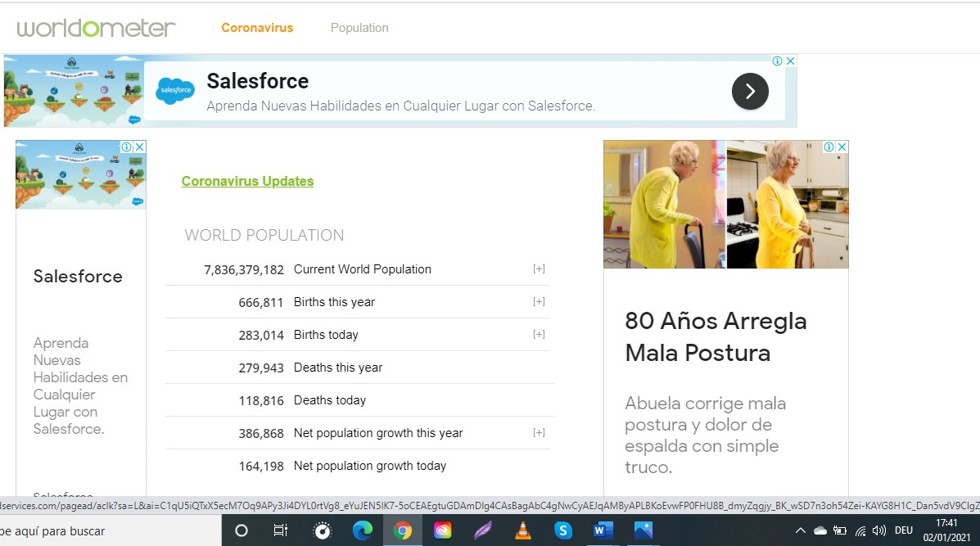Click the Salesforce banner arrow button
Viewport: 980px width, 546px height.
[750, 91]
